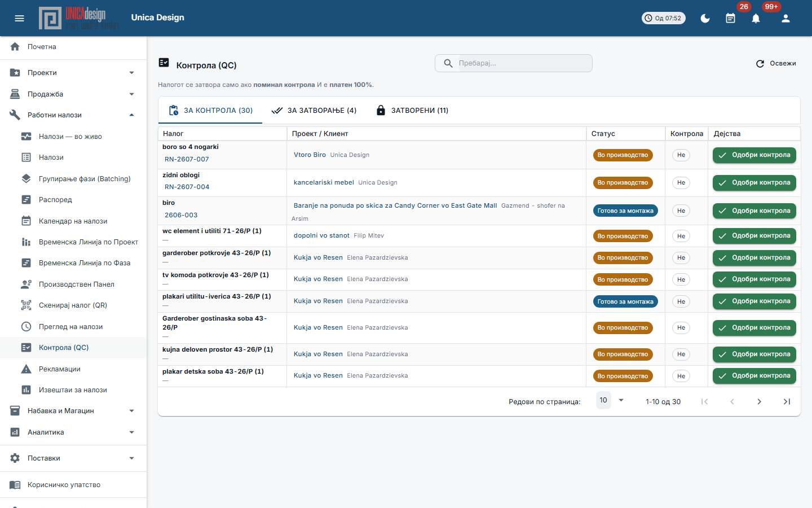Toggle dark mode moon icon

tap(705, 18)
